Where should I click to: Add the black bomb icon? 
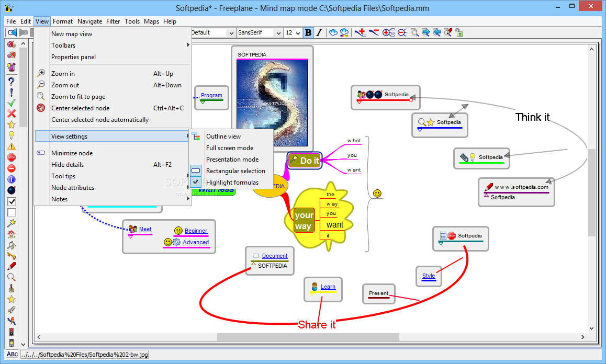coord(12,190)
